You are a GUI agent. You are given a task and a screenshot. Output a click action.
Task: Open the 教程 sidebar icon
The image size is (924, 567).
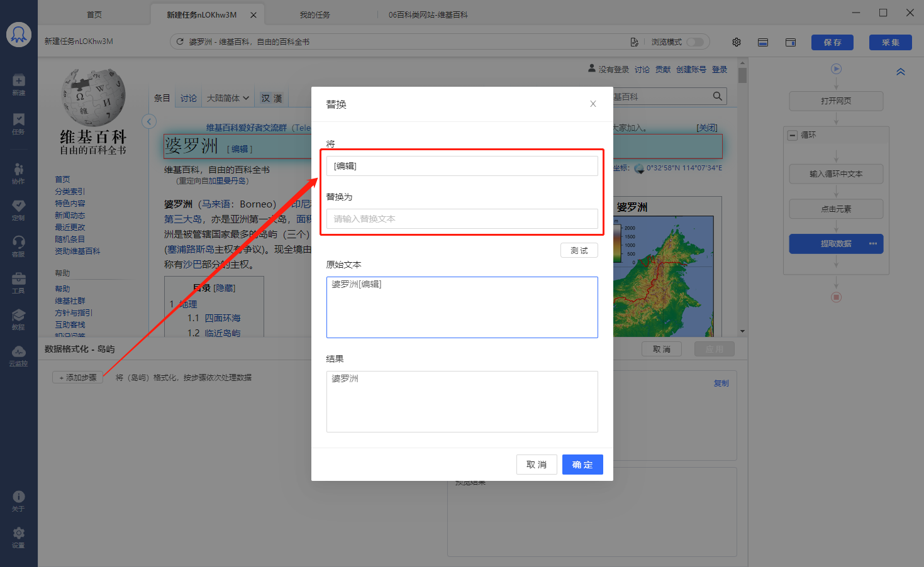click(x=19, y=319)
